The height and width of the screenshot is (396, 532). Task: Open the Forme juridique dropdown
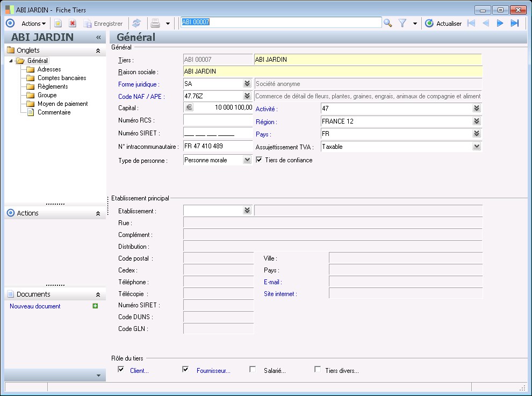[x=247, y=84]
